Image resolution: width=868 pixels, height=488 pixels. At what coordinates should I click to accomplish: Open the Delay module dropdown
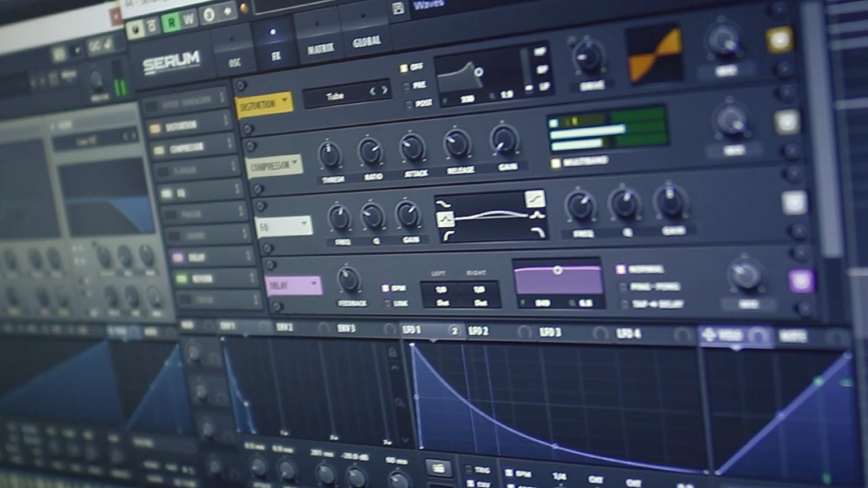(314, 284)
